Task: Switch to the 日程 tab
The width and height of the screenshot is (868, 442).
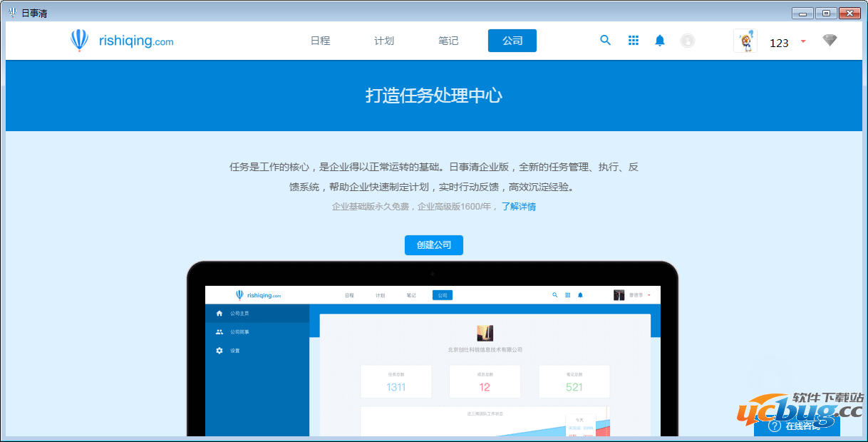Action: coord(320,41)
